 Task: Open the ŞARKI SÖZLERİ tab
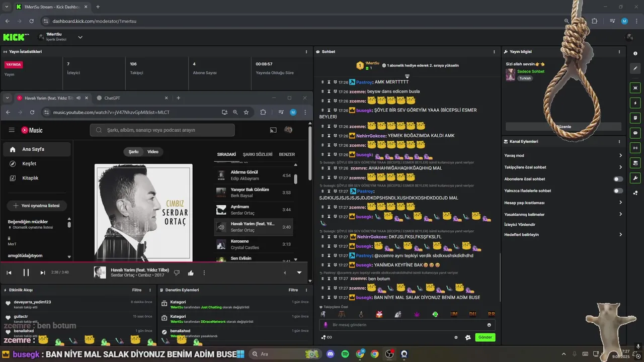point(258,154)
